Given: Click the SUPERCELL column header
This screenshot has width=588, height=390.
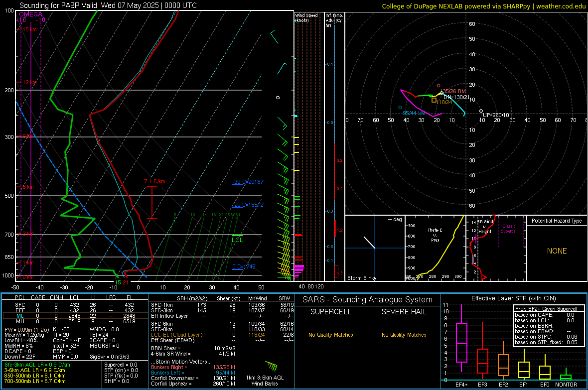Looking at the screenshot, I should pos(331,312).
